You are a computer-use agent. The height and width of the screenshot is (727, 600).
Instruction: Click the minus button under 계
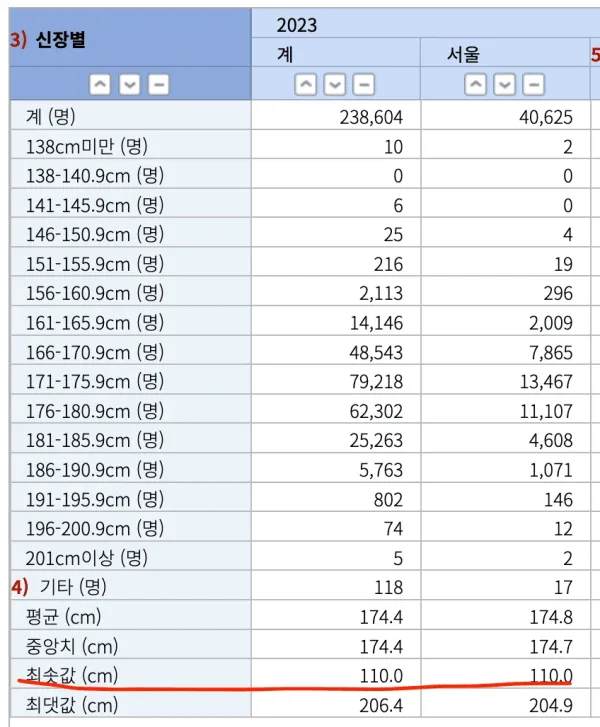pyautogui.click(x=364, y=85)
